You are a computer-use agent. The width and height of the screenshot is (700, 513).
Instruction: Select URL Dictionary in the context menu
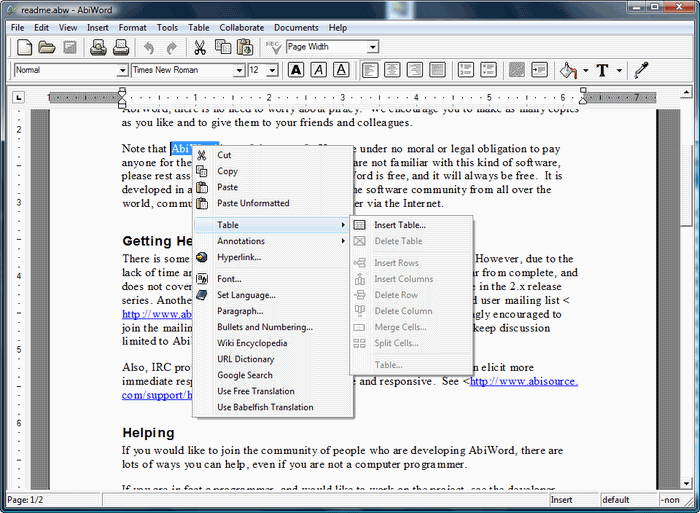pyautogui.click(x=273, y=359)
